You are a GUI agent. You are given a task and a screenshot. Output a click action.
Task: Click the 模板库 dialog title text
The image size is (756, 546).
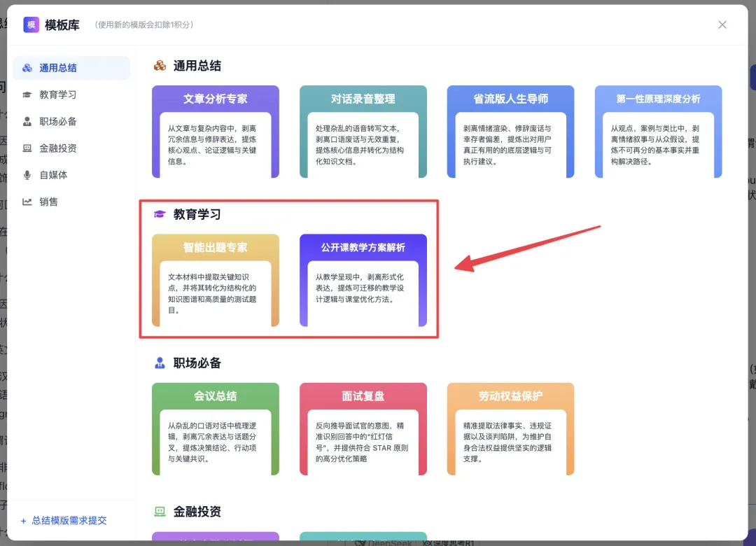[x=62, y=24]
